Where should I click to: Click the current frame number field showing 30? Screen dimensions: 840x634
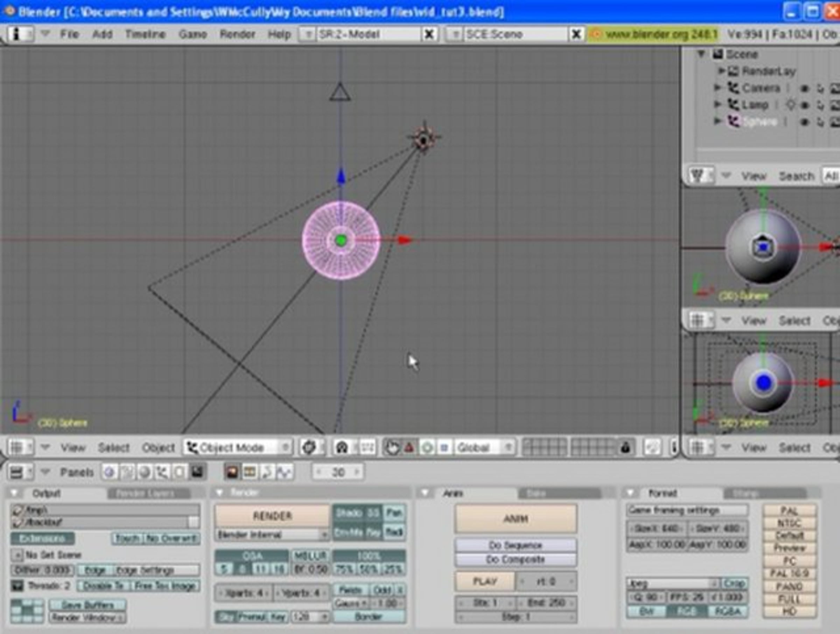click(338, 472)
